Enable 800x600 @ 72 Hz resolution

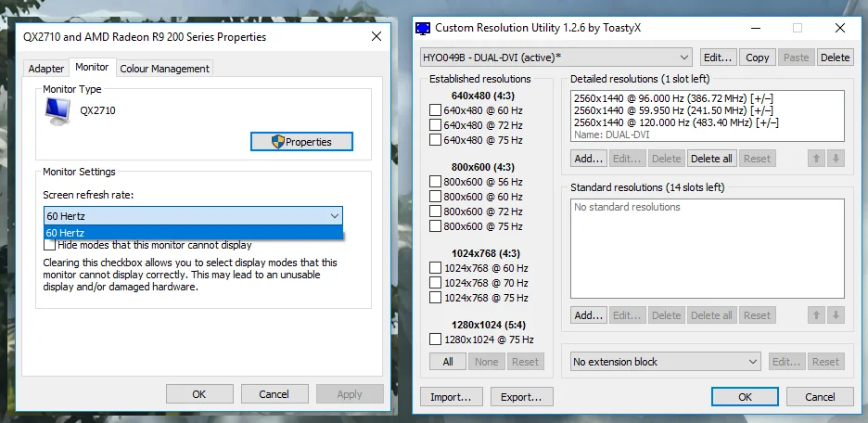pyautogui.click(x=435, y=211)
